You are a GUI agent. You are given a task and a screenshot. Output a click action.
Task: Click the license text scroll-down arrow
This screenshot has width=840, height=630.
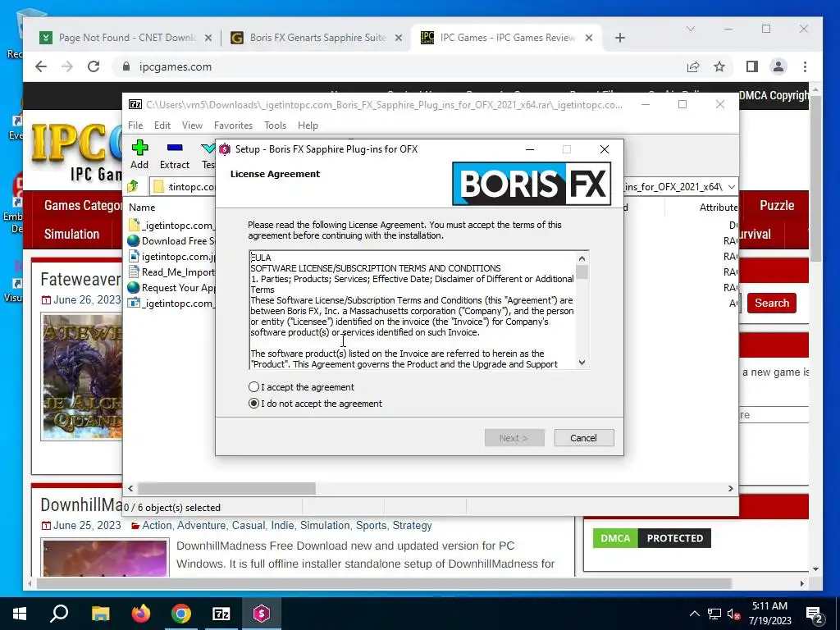(582, 363)
